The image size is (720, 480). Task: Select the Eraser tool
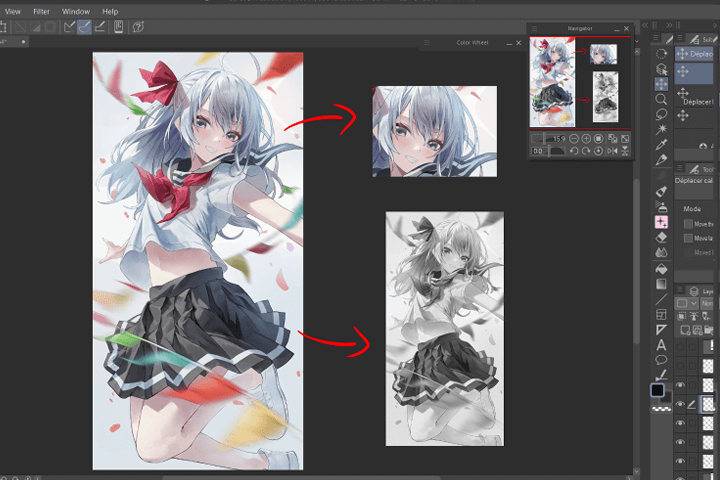point(661,237)
